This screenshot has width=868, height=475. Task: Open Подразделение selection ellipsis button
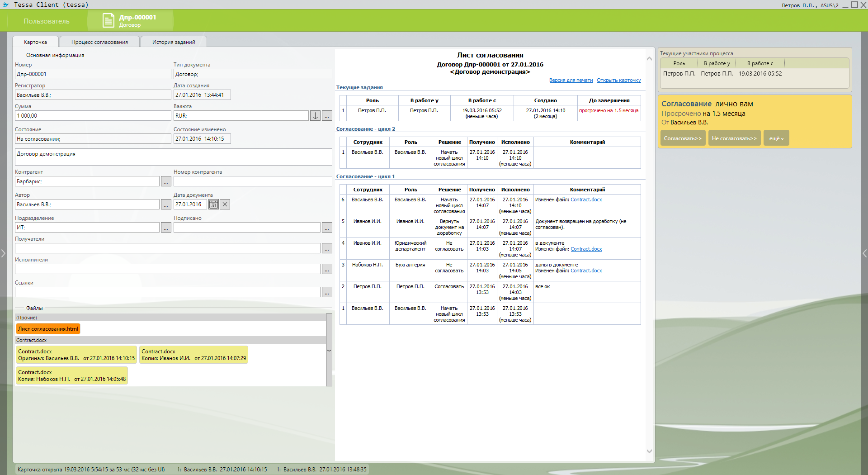pyautogui.click(x=166, y=228)
